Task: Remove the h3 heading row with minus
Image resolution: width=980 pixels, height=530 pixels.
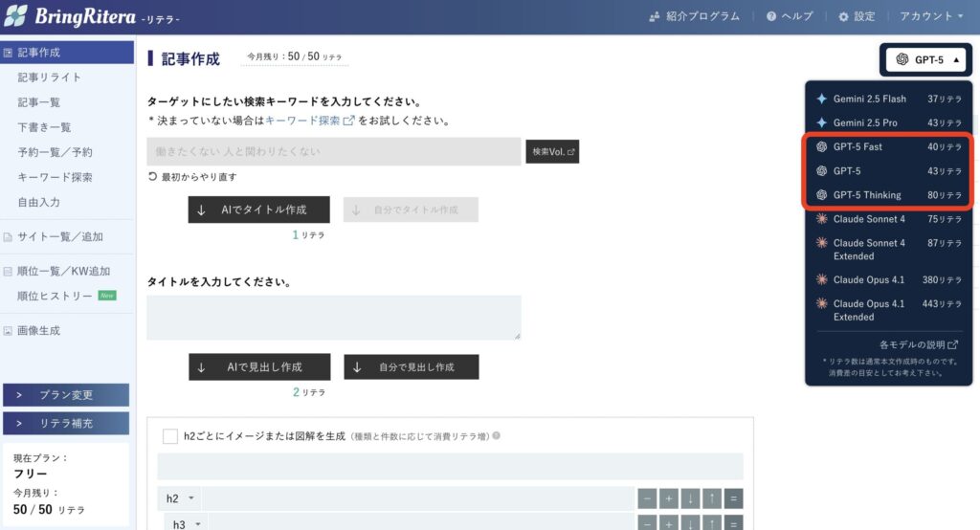Action: pos(647,523)
